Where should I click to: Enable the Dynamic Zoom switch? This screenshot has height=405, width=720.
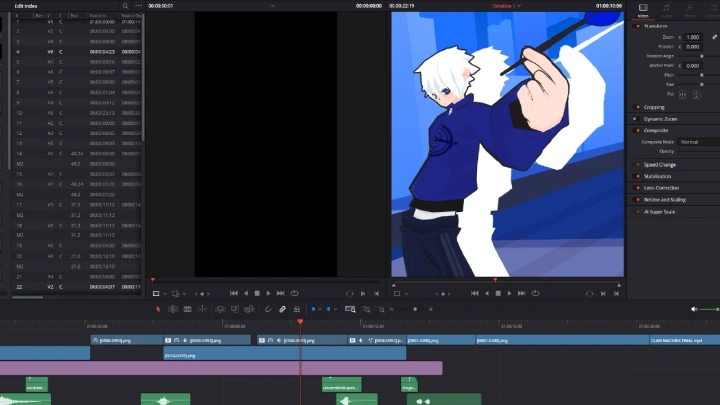click(x=636, y=119)
